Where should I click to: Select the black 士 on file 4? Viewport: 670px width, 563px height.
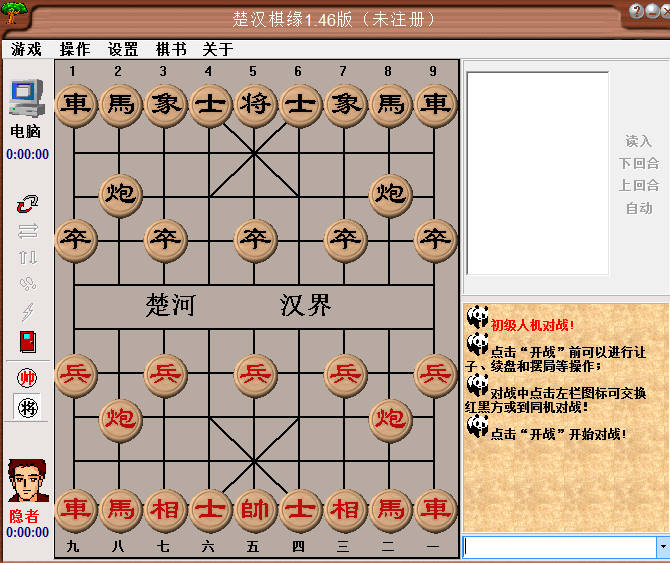(210, 105)
